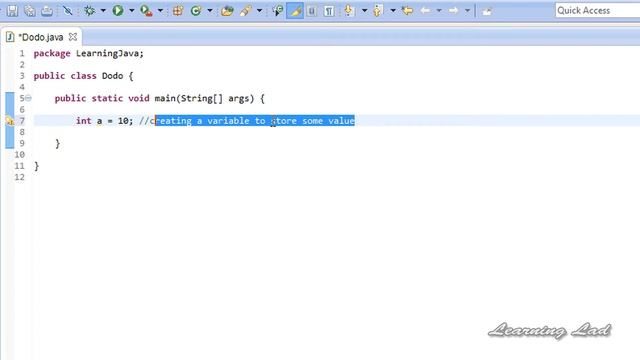Image resolution: width=640 pixels, height=360 pixels.
Task: Click Run Last Tool with toolbox icon
Action: (146, 11)
